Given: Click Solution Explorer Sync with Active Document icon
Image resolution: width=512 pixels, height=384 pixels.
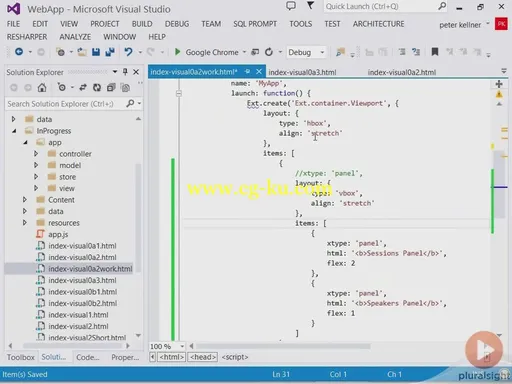Looking at the screenshot, I should click(83, 88).
